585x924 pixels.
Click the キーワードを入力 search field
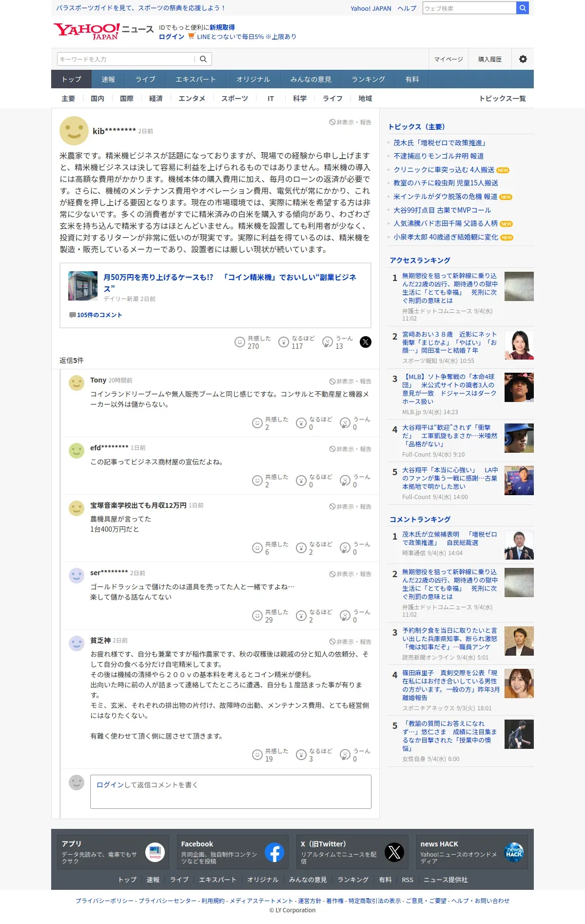point(126,59)
